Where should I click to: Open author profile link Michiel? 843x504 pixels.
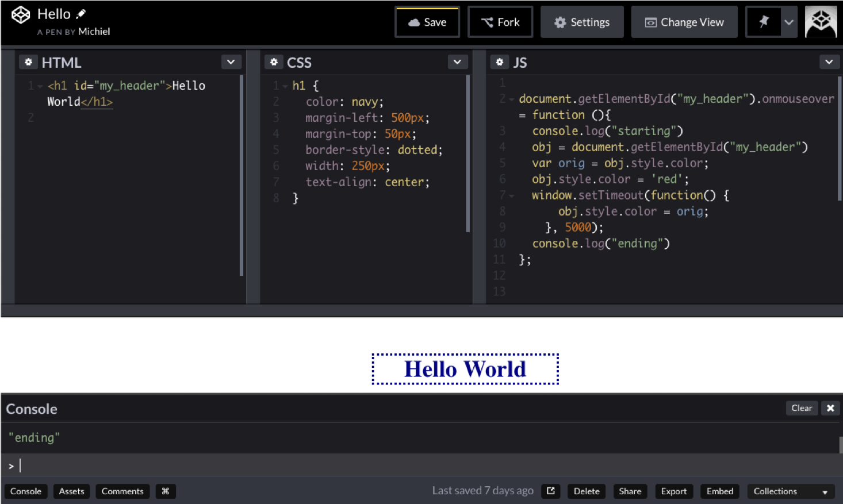click(94, 32)
